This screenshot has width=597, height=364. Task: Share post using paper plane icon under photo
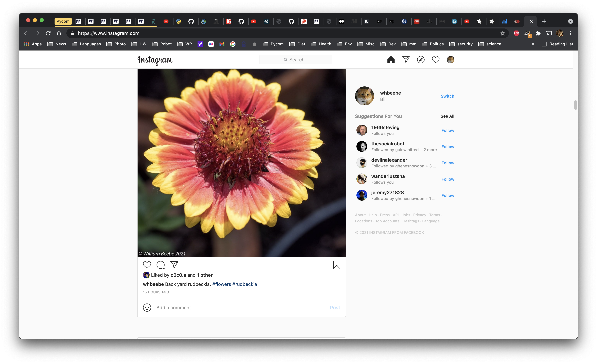[x=174, y=265]
